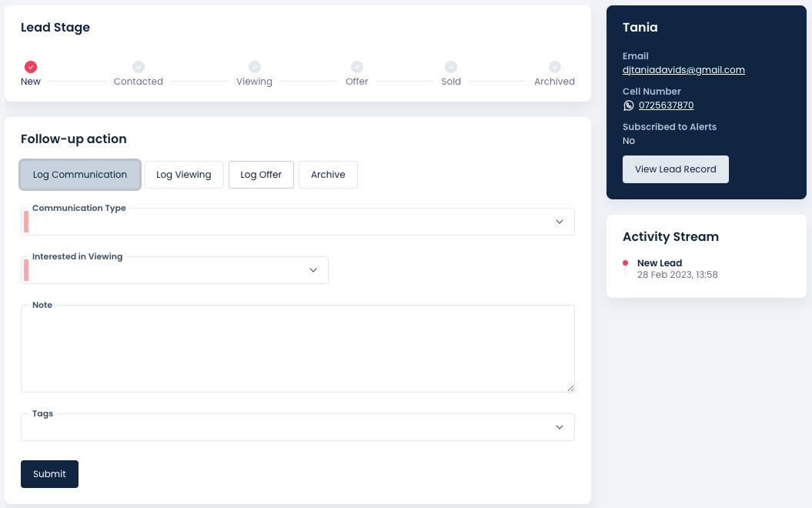The width and height of the screenshot is (812, 508).
Task: Click the New Lead activity entry
Action: tap(660, 263)
